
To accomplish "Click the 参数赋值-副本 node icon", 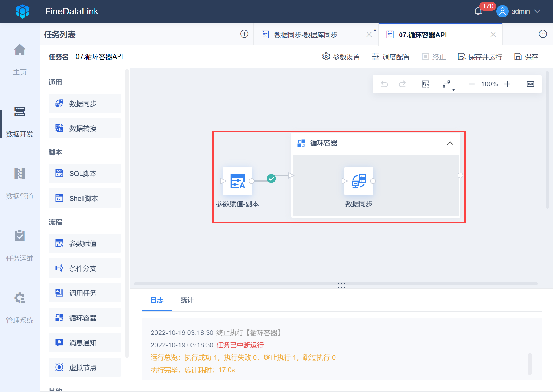I will pos(237,181).
